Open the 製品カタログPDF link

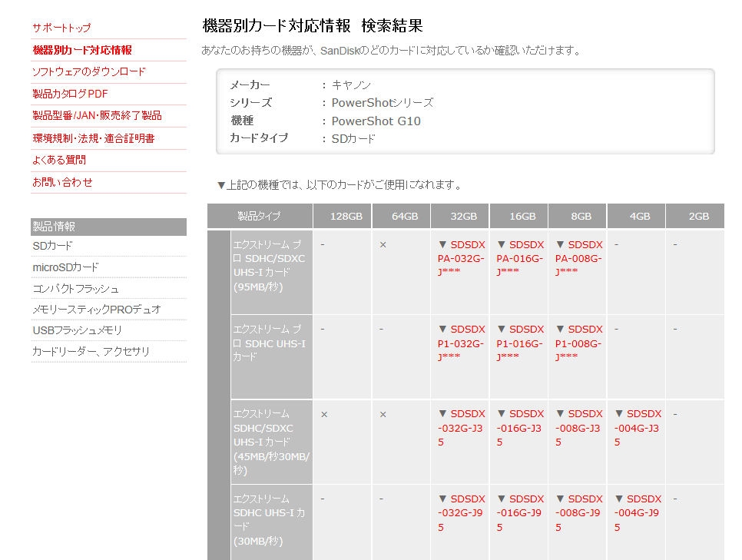pos(70,94)
